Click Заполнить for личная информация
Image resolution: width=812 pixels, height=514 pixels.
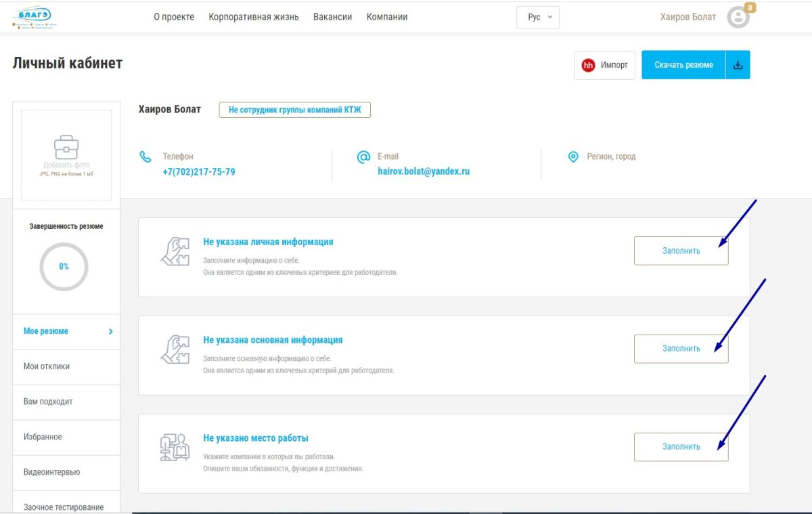(681, 251)
